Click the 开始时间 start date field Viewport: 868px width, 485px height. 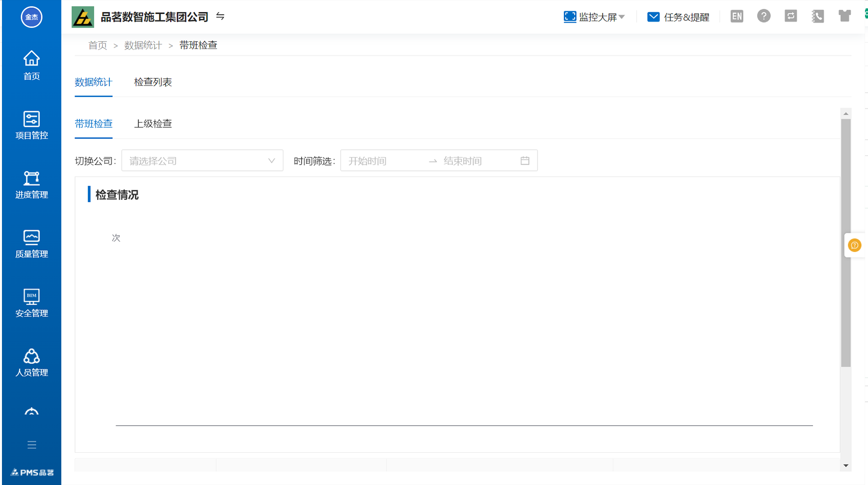click(x=383, y=161)
